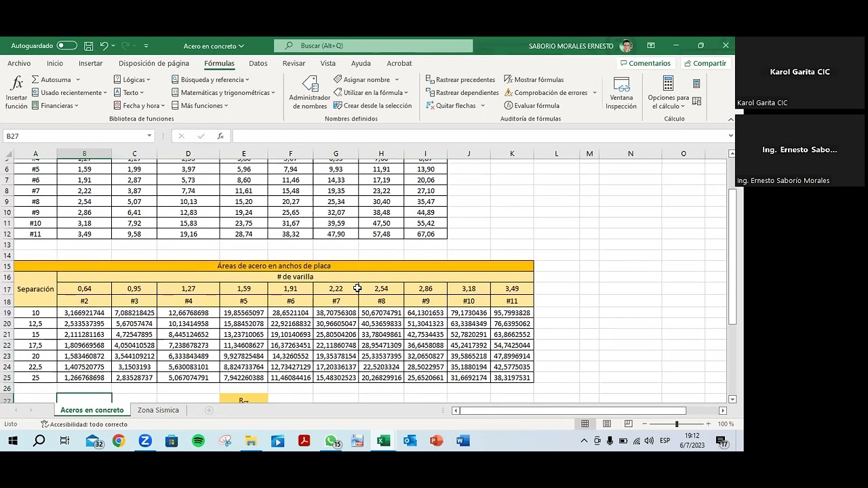Viewport: 868px width, 488px height.
Task: Click Accesibilidad: todo correcto status
Action: pos(84,424)
